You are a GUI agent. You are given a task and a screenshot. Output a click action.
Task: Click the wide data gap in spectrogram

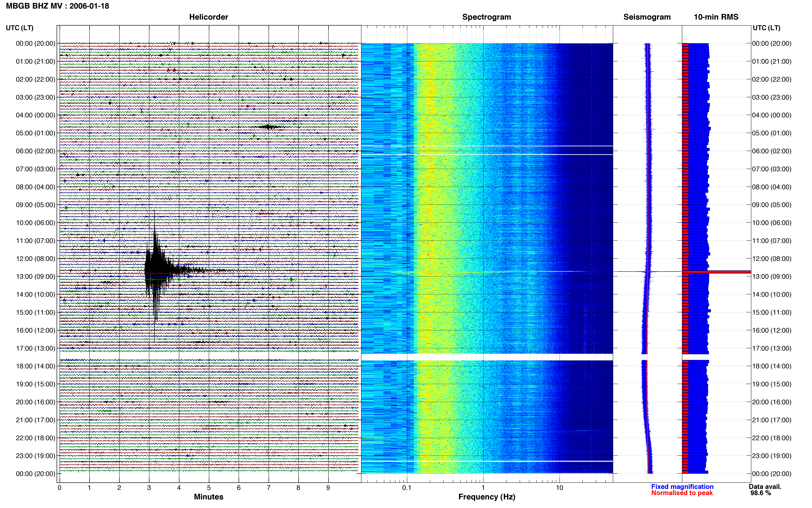(x=487, y=357)
